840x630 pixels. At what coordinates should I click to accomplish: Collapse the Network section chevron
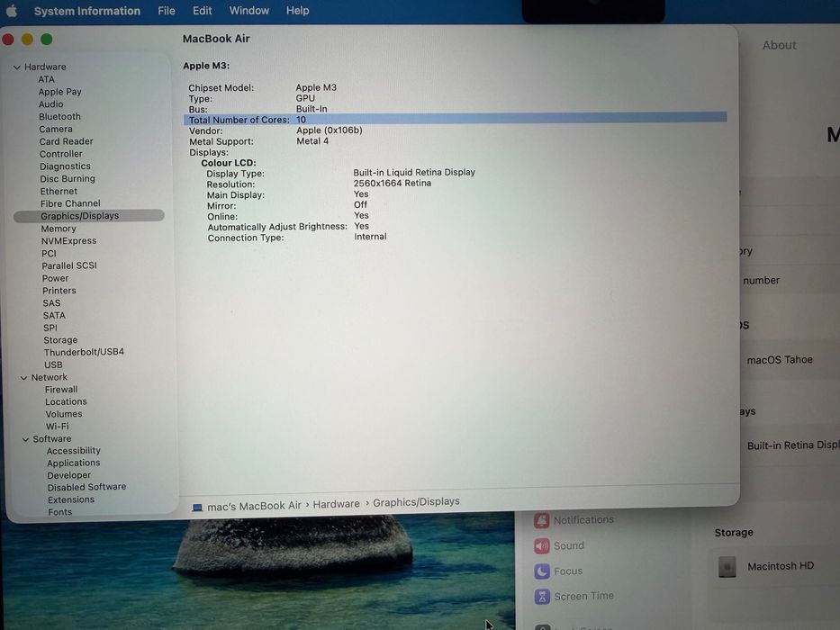(x=23, y=378)
